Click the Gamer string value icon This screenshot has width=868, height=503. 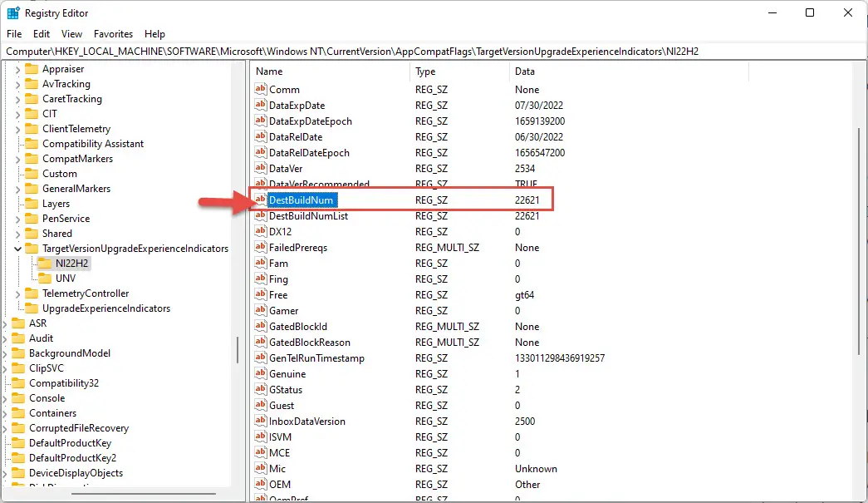click(x=261, y=310)
